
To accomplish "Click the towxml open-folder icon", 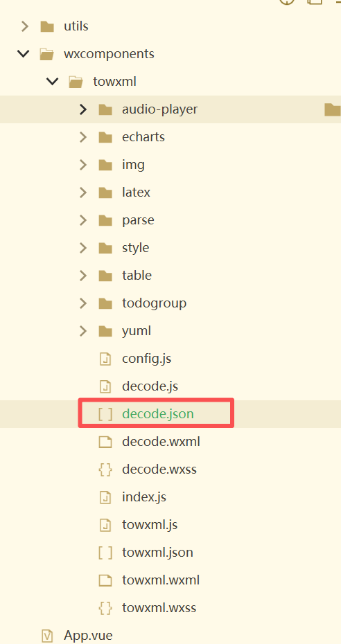I will click(x=76, y=81).
